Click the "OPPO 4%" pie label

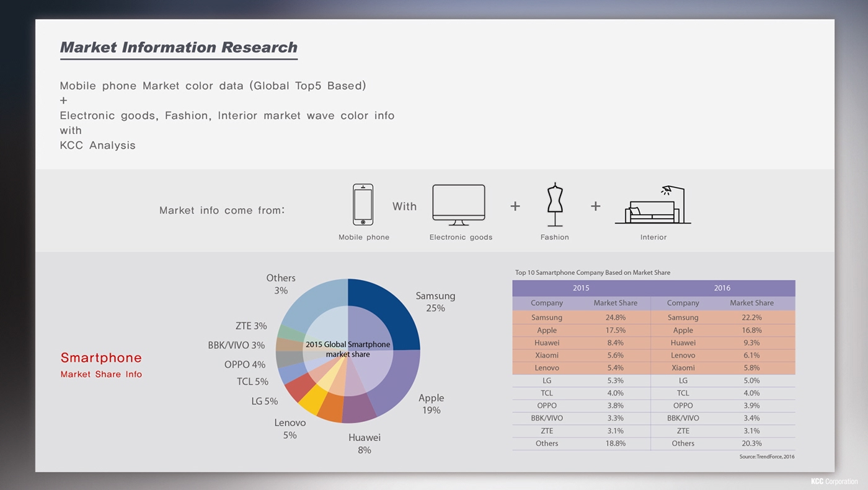[245, 365]
